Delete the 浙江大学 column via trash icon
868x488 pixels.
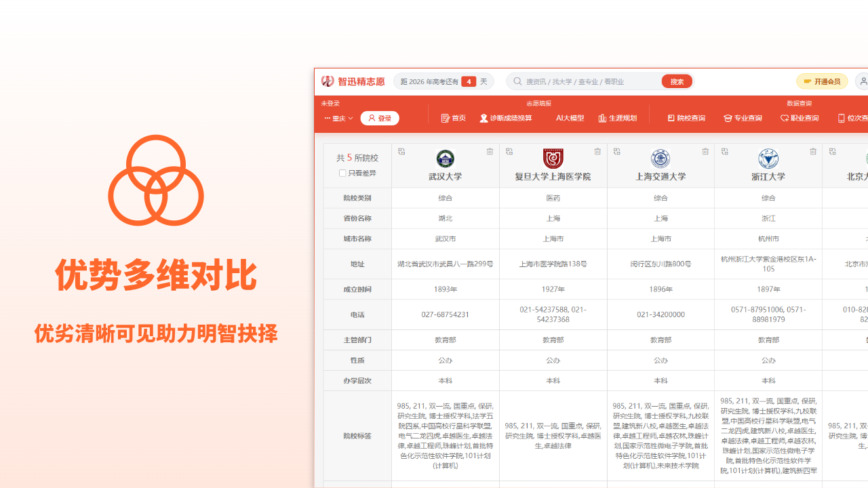813,152
